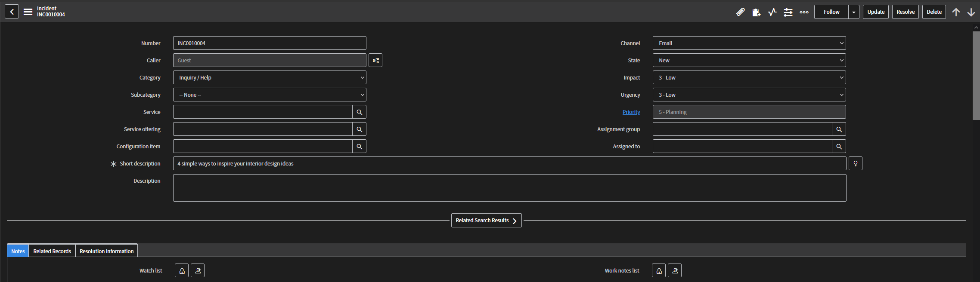Switch to the Notes tab

tap(18, 251)
